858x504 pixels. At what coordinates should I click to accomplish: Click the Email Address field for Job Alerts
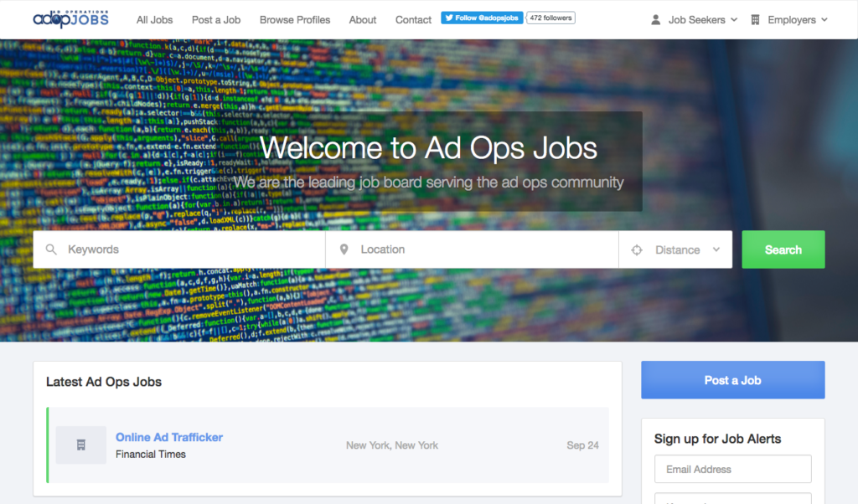[x=732, y=469]
